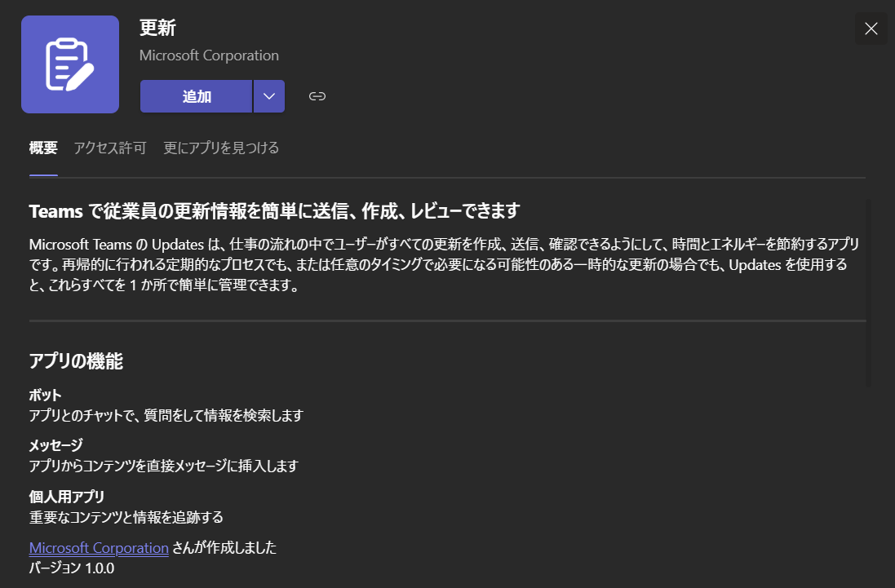Click the 追加 button to add app
The image size is (895, 588).
point(197,96)
